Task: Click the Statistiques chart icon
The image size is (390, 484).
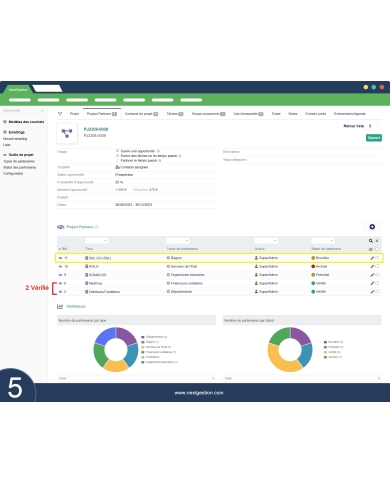Action: pos(60,306)
